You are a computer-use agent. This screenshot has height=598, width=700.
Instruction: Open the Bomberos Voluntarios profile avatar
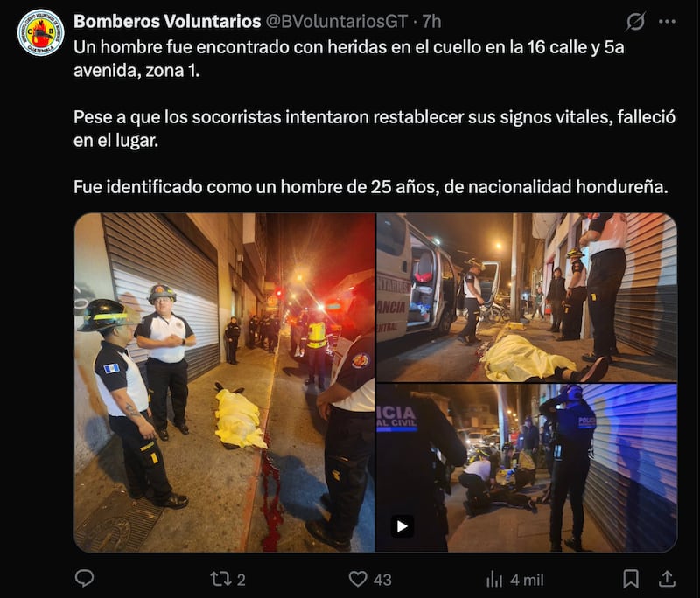[x=40, y=32]
